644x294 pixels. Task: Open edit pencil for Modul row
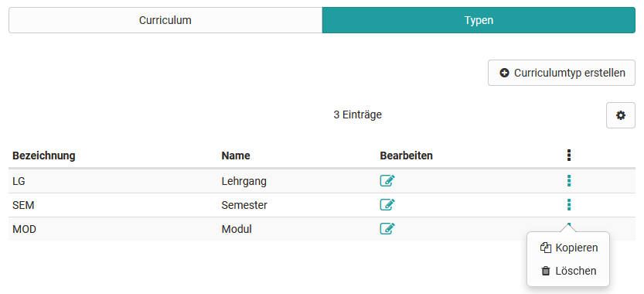(x=387, y=228)
